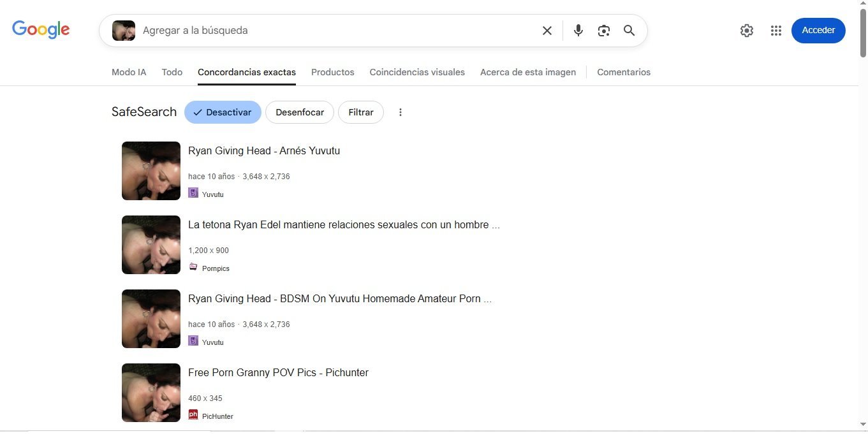This screenshot has width=868, height=438.
Task: Open the Google apps grid icon
Action: click(x=776, y=31)
